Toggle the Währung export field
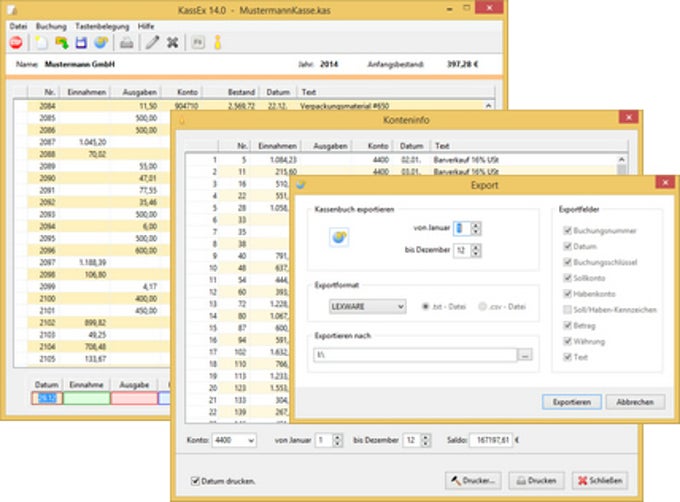 click(567, 341)
